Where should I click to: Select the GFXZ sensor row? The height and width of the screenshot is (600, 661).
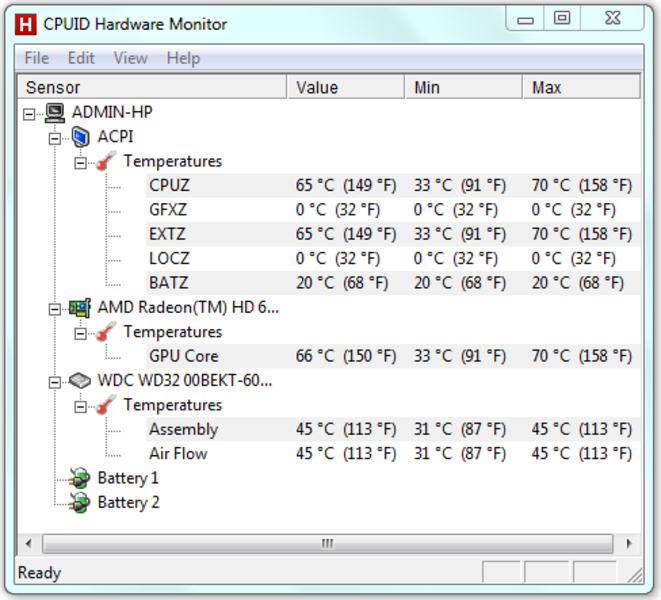point(393,210)
